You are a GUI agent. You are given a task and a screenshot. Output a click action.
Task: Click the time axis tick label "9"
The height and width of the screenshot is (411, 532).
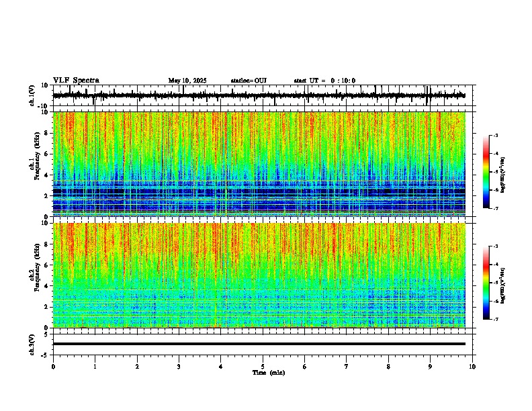pyautogui.click(x=430, y=367)
